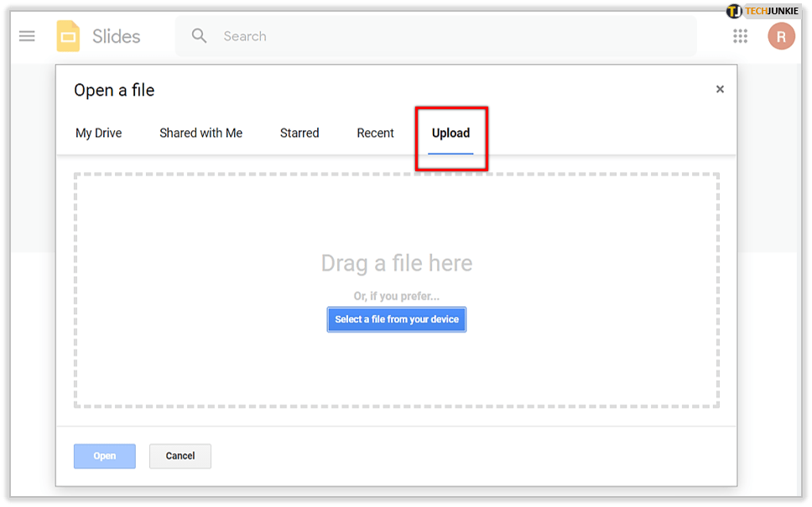The width and height of the screenshot is (812, 507).
Task: Switch to the My Drive tab
Action: pos(99,133)
